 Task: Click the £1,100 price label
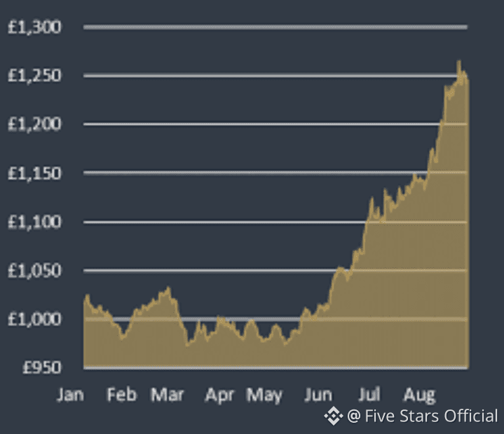(34, 222)
